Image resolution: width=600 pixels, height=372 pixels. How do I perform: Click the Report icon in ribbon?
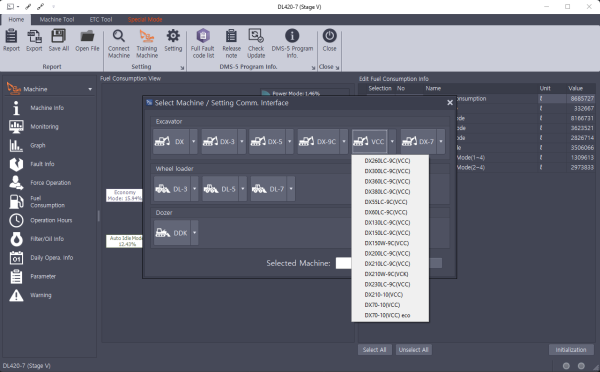pyautogui.click(x=11, y=36)
